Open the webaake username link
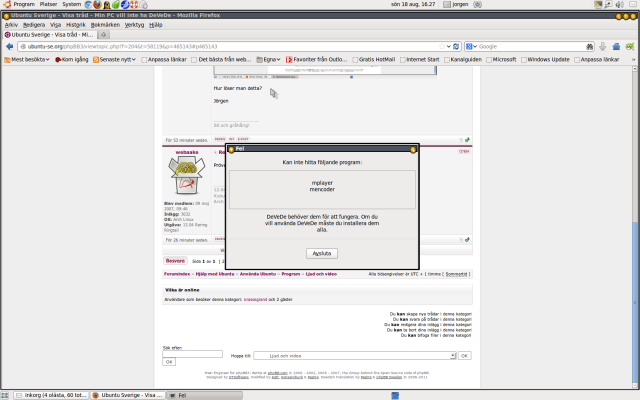 tap(187, 152)
